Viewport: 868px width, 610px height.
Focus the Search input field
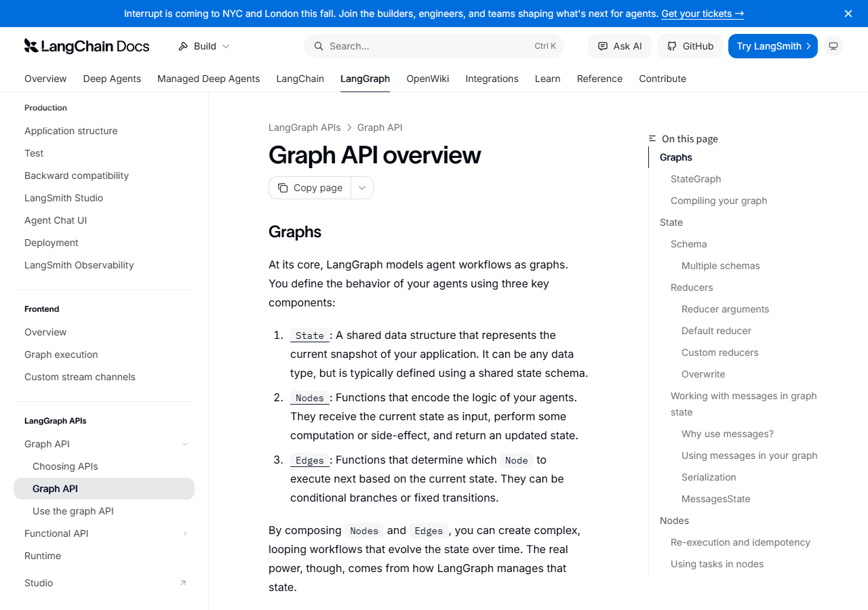434,46
